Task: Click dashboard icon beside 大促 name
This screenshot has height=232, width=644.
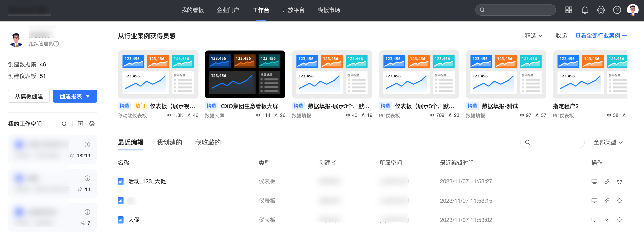Action: click(x=121, y=220)
